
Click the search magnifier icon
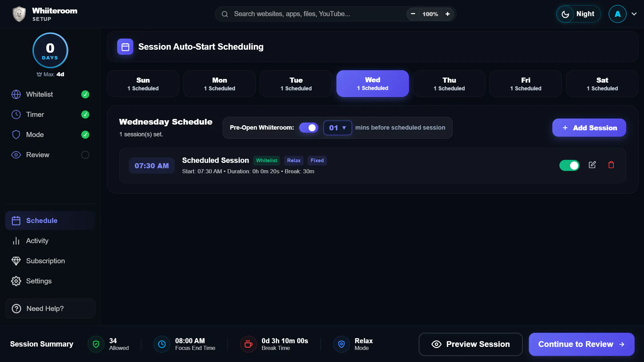point(225,14)
